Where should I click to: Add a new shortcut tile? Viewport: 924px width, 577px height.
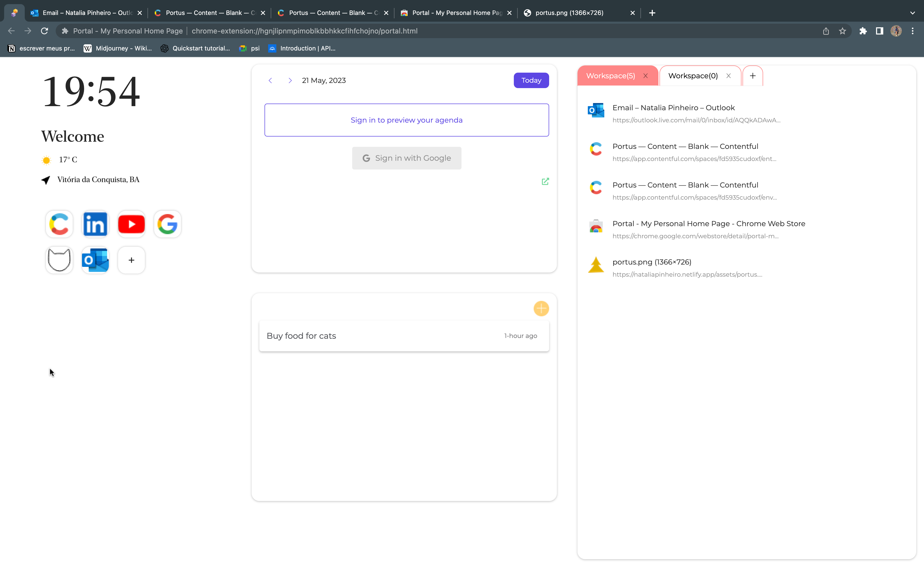tap(131, 260)
